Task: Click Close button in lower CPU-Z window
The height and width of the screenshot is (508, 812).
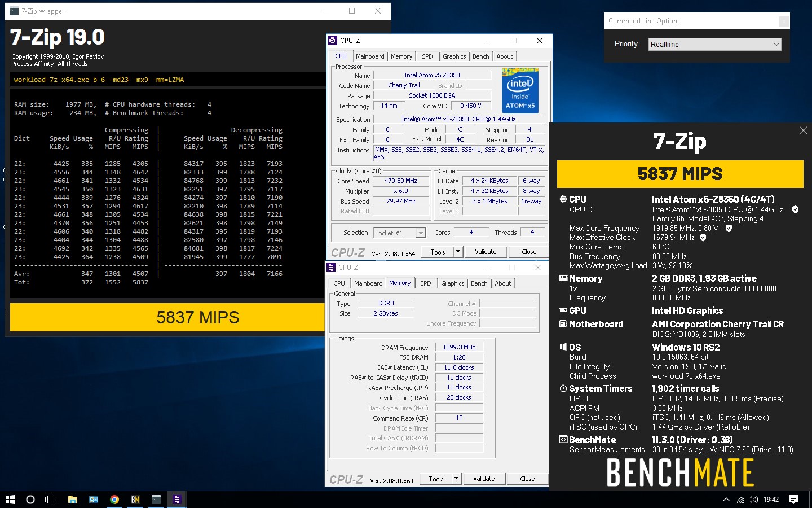Action: tap(527, 479)
